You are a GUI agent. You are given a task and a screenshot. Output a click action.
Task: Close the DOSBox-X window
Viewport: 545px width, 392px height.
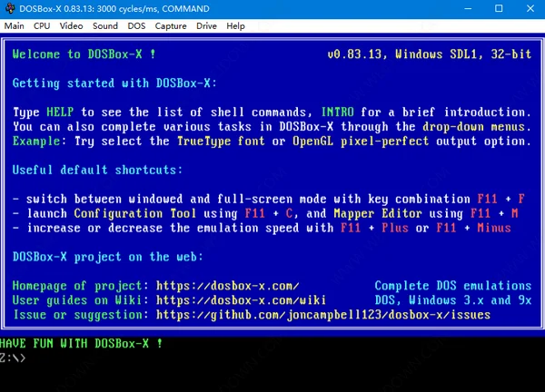[530, 8]
